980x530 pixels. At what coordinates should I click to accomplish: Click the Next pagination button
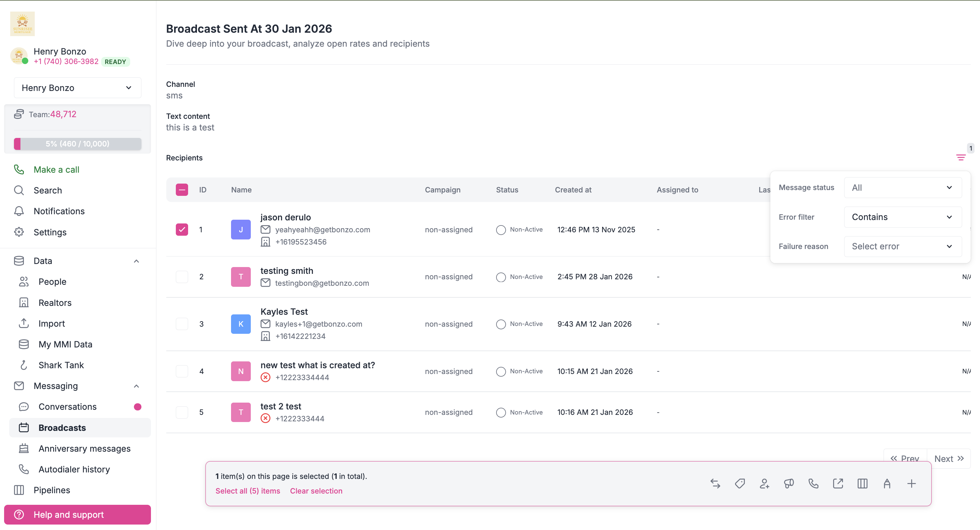pos(949,458)
